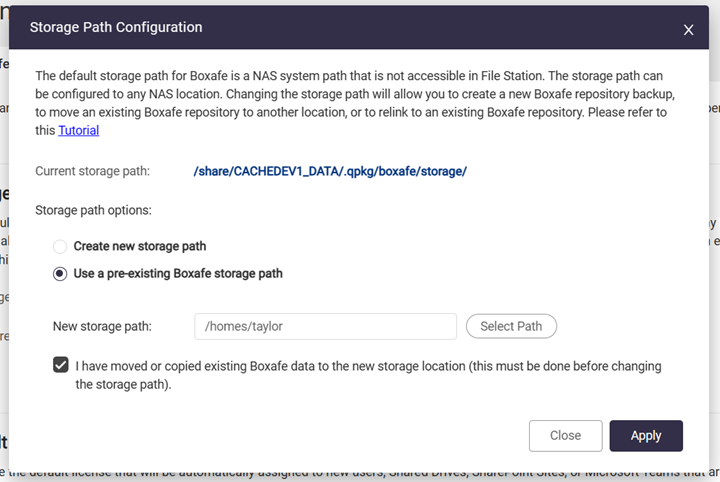The image size is (720, 482).
Task: Click the "Create new storage path" label text
Action: pos(140,246)
